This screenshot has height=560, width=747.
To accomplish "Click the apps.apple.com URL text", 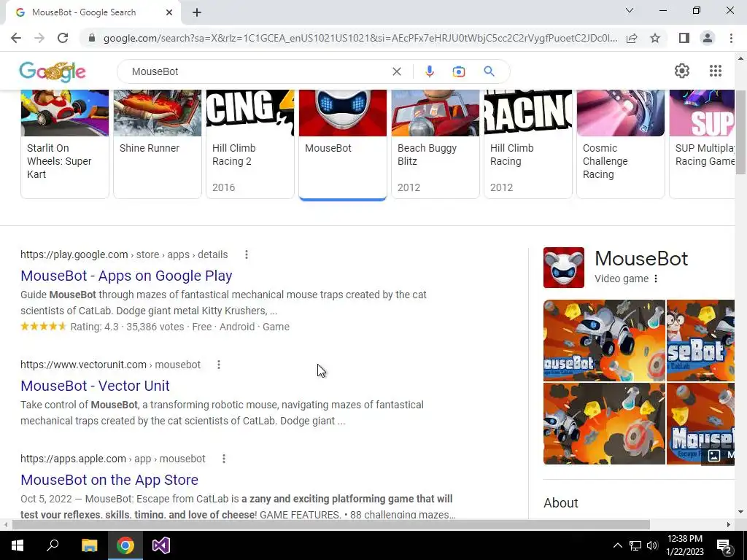I will 73,459.
